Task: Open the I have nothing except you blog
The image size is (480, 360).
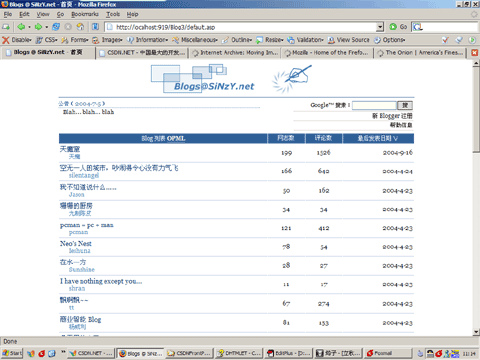Action: click(101, 281)
